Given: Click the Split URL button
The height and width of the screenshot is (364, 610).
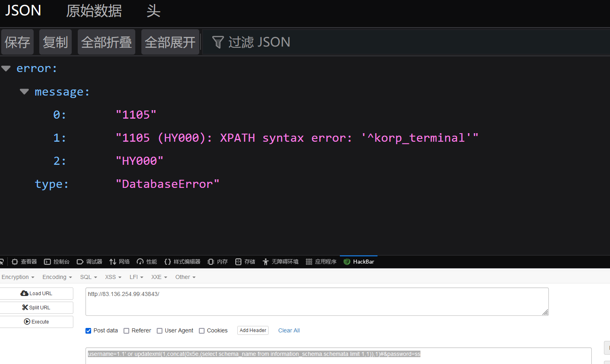Looking at the screenshot, I should click(36, 307).
